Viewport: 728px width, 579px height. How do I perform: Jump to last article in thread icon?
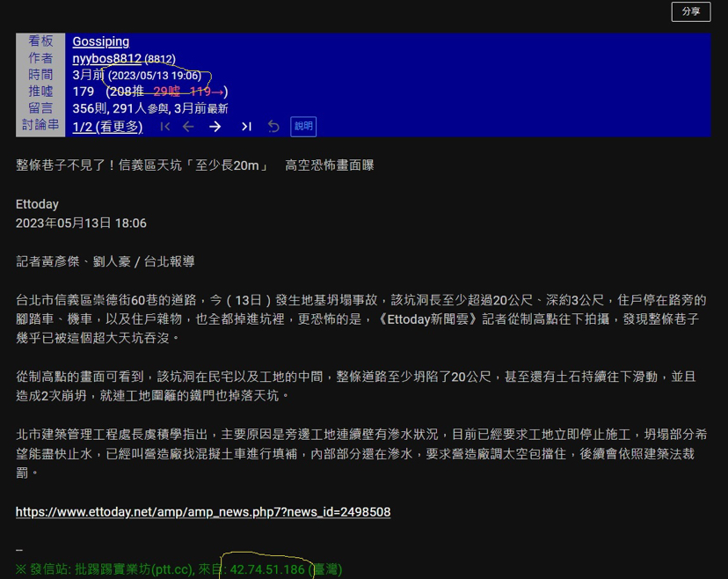click(246, 127)
